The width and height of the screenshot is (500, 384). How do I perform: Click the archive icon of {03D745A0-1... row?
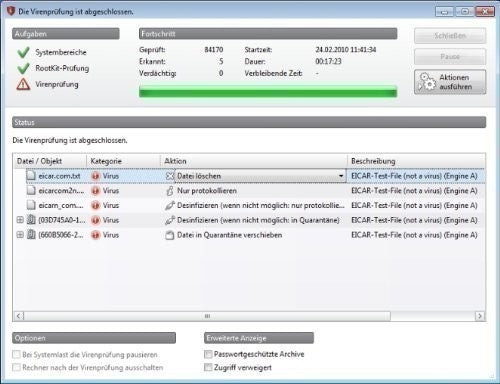[x=31, y=220]
